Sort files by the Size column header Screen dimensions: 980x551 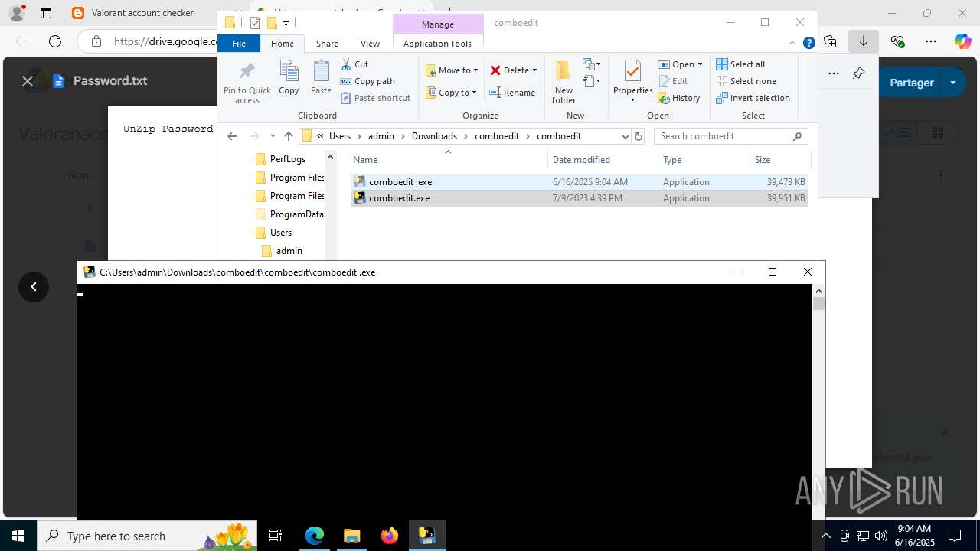pyautogui.click(x=779, y=160)
